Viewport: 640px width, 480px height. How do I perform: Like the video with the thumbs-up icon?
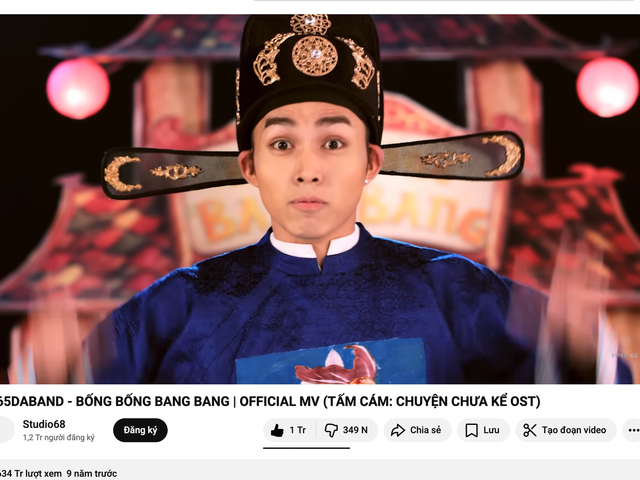click(x=277, y=430)
